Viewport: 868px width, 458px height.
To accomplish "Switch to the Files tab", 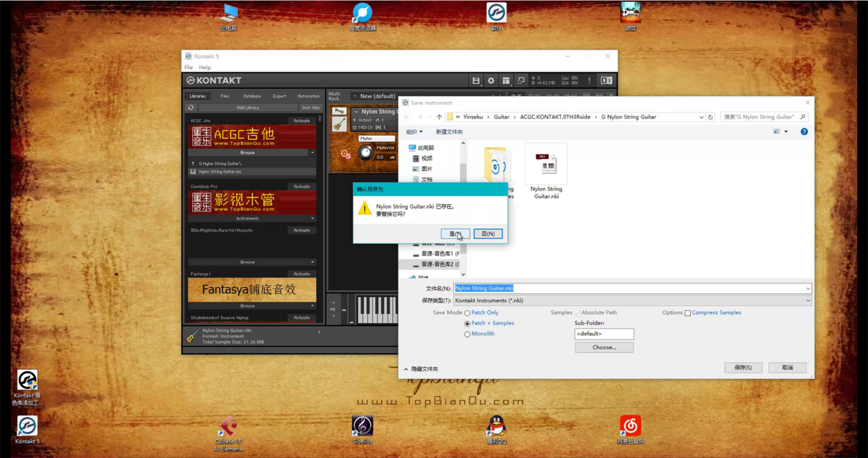I will (225, 96).
